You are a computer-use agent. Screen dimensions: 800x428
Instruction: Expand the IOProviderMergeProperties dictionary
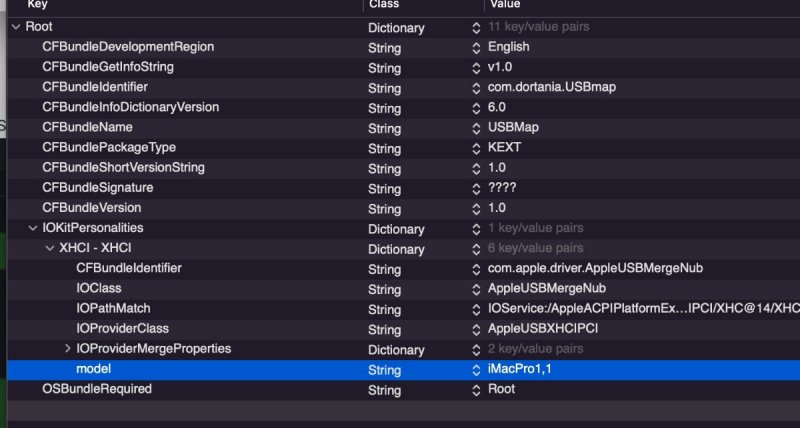click(x=67, y=349)
